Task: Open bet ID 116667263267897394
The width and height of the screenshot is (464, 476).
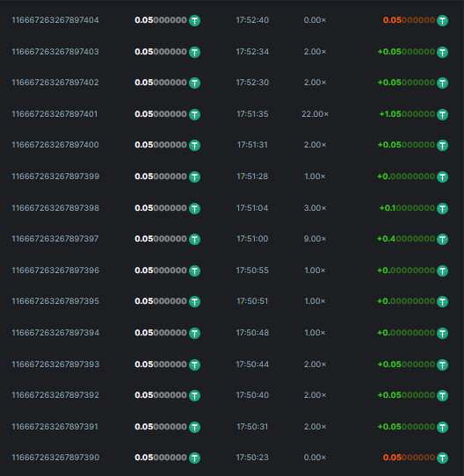Action: (55, 333)
